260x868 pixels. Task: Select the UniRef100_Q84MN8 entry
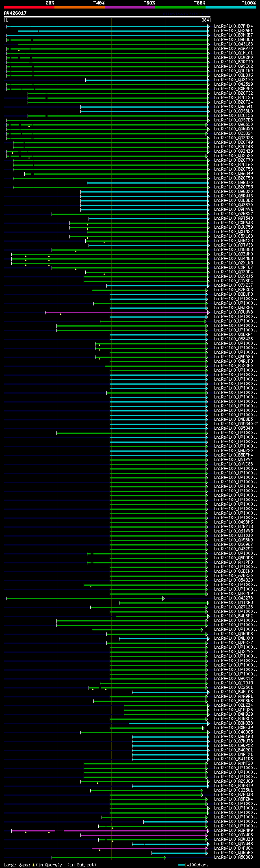click(x=233, y=259)
